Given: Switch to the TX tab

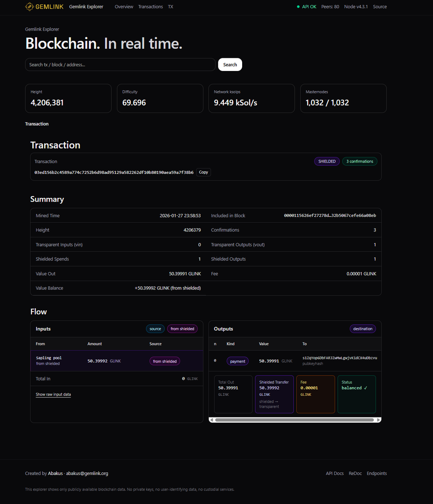Looking at the screenshot, I should tap(170, 7).
